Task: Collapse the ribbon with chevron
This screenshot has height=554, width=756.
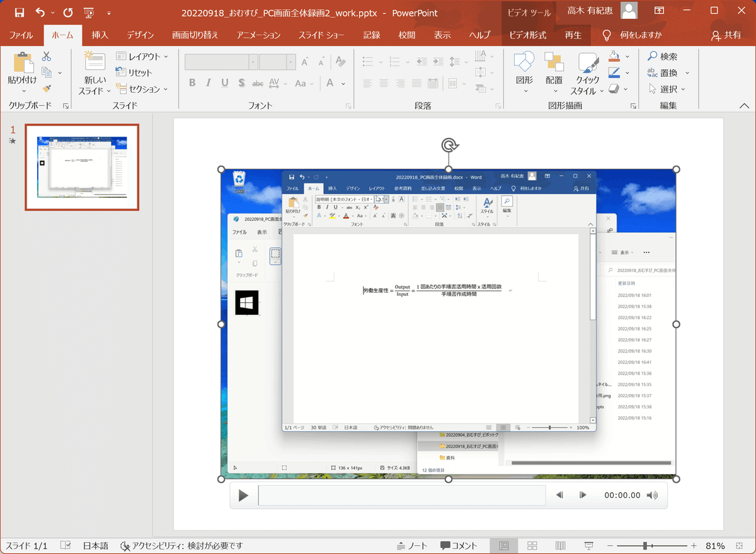Action: (x=743, y=106)
